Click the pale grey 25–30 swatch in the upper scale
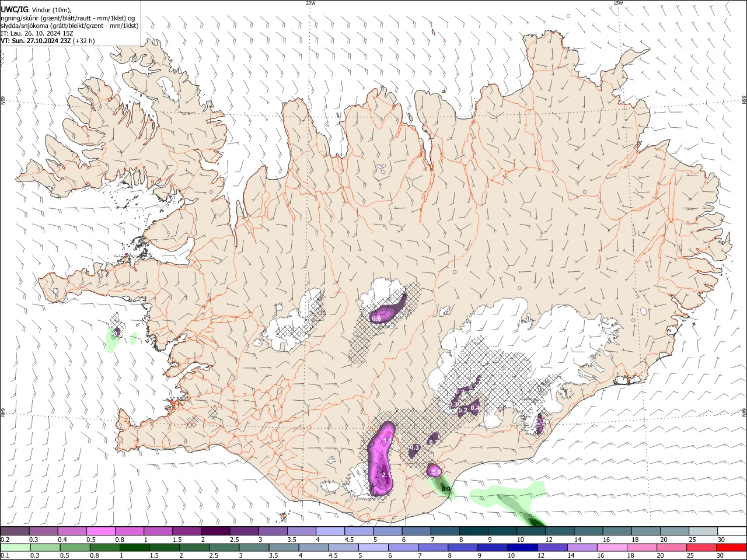Image resolution: width=747 pixels, height=560 pixels. pos(704,531)
